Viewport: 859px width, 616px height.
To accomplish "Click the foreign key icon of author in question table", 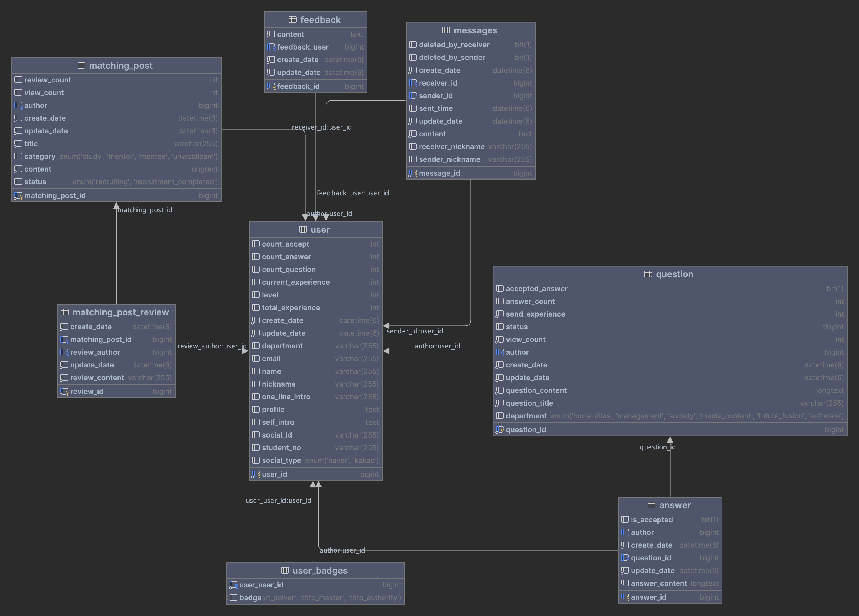I will [x=500, y=352].
